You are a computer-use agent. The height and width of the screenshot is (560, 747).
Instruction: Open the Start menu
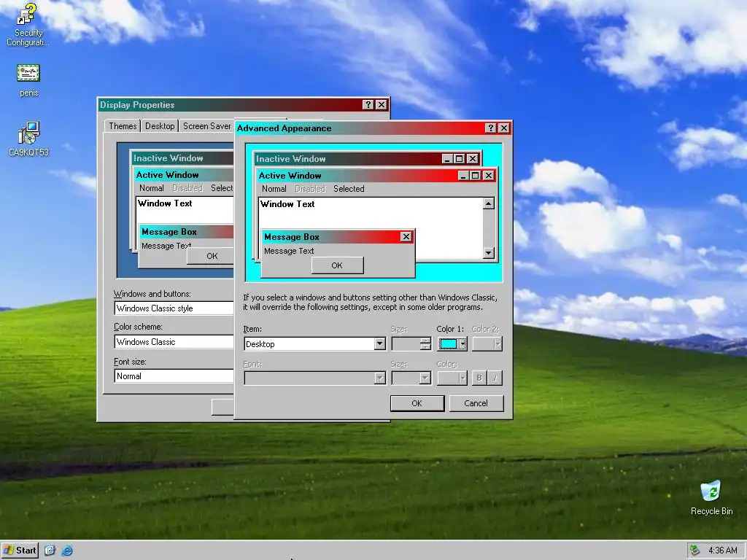tap(20, 551)
